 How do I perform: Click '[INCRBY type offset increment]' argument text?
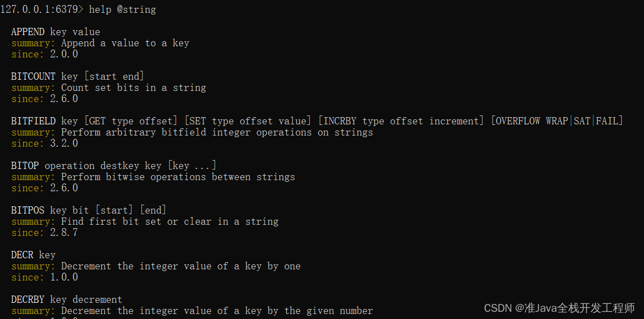pos(401,121)
